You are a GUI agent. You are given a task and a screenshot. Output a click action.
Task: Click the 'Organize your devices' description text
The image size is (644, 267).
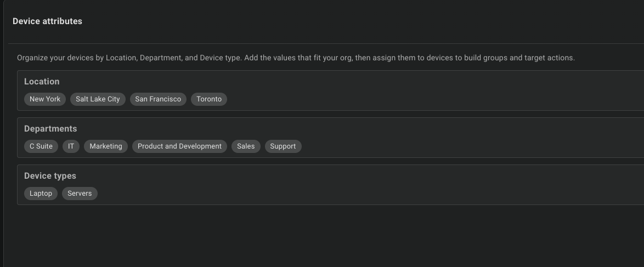pyautogui.click(x=296, y=58)
